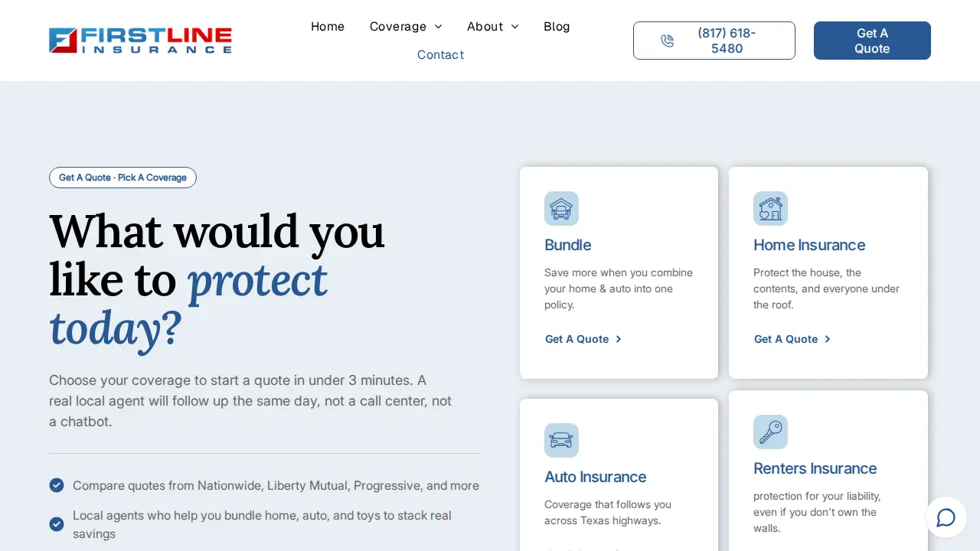Click "Coverage that follows you" description
Viewport: 980px width, 551px height.
(x=608, y=513)
